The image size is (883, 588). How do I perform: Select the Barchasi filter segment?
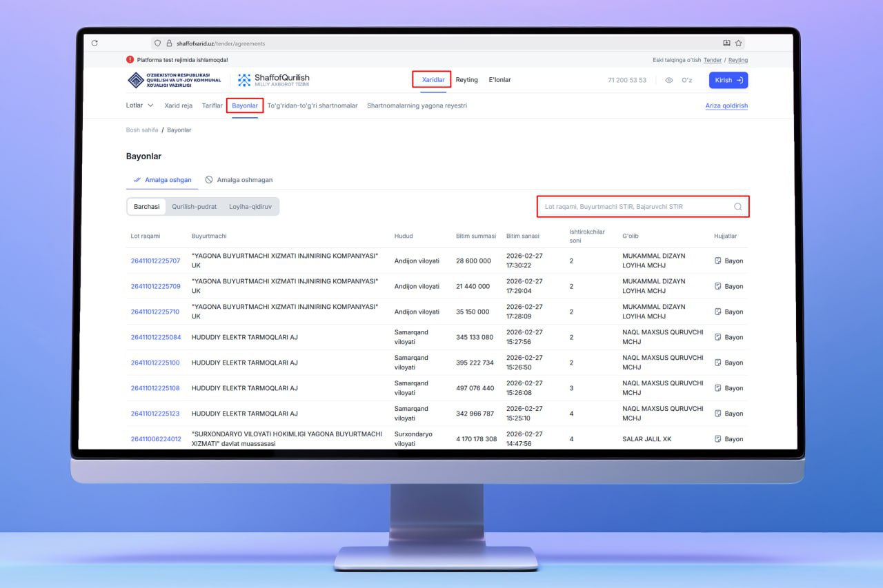[x=146, y=207]
